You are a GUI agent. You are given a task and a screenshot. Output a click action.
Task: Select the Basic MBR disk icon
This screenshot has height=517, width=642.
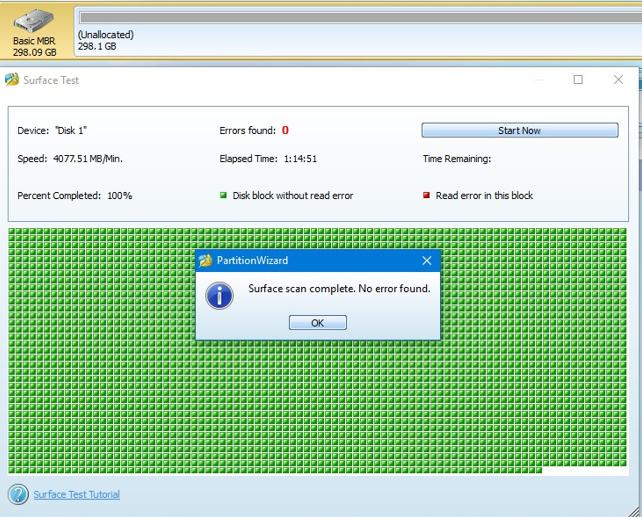pyautogui.click(x=34, y=21)
